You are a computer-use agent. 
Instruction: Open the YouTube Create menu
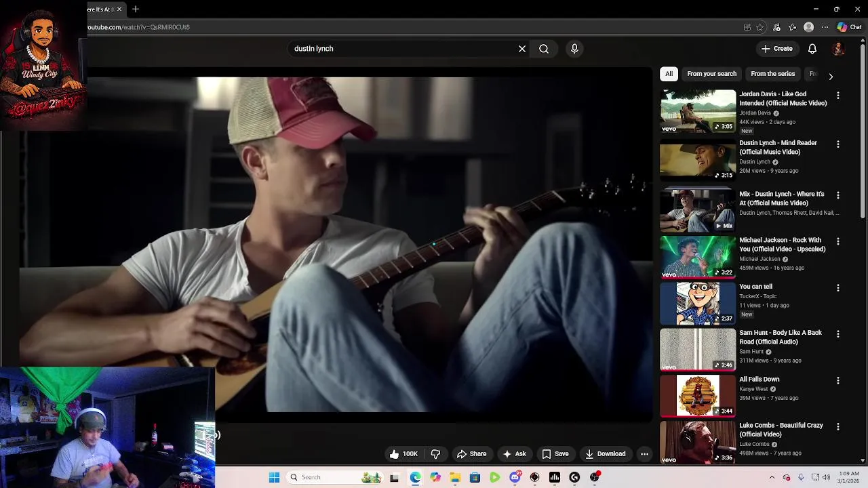[x=776, y=49]
